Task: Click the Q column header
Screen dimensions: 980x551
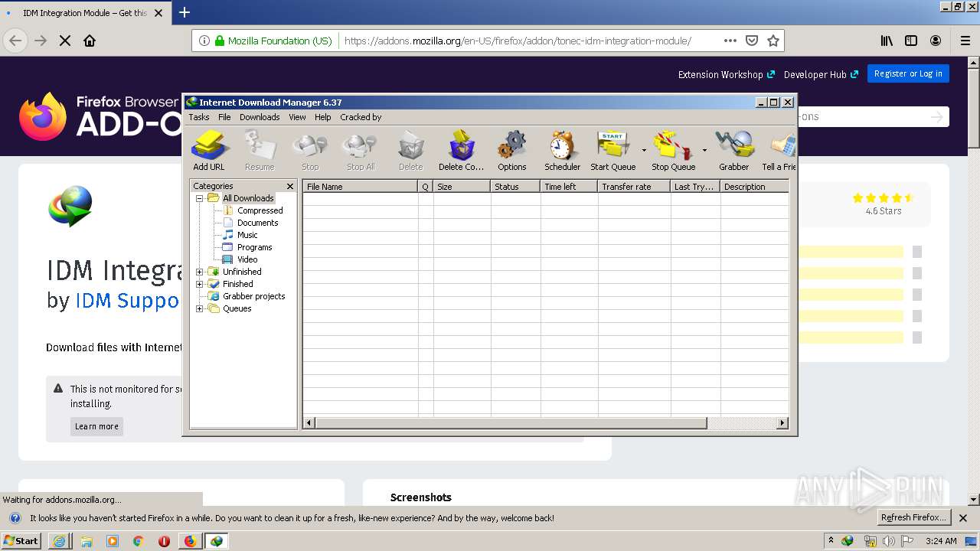Action: pyautogui.click(x=426, y=187)
